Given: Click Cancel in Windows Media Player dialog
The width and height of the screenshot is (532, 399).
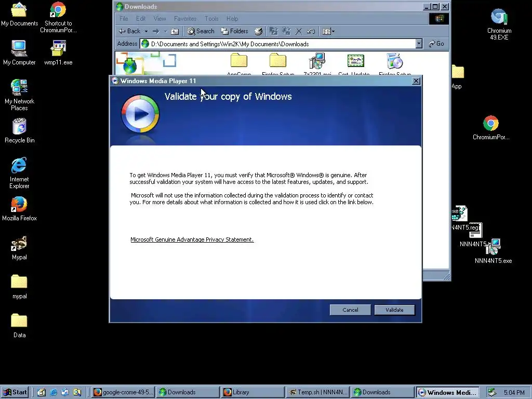Looking at the screenshot, I should [x=350, y=310].
